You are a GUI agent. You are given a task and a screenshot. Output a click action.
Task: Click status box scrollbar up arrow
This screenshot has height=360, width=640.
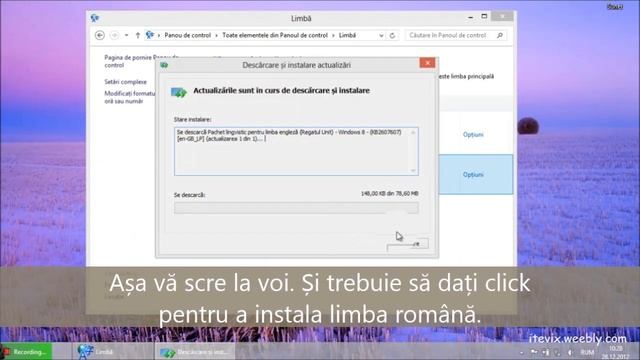(413, 132)
